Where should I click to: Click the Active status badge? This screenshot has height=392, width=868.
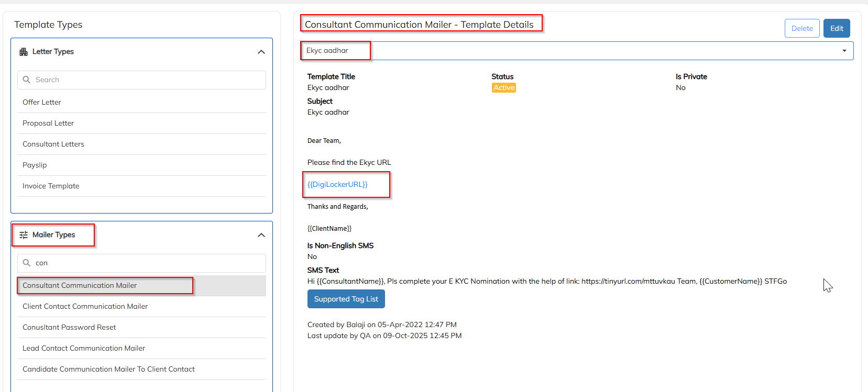point(504,88)
